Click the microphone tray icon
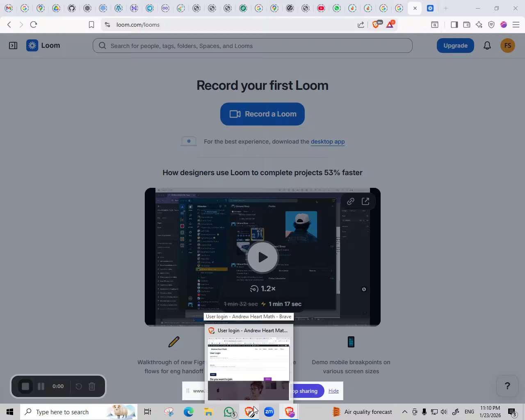The image size is (525, 420). click(424, 412)
